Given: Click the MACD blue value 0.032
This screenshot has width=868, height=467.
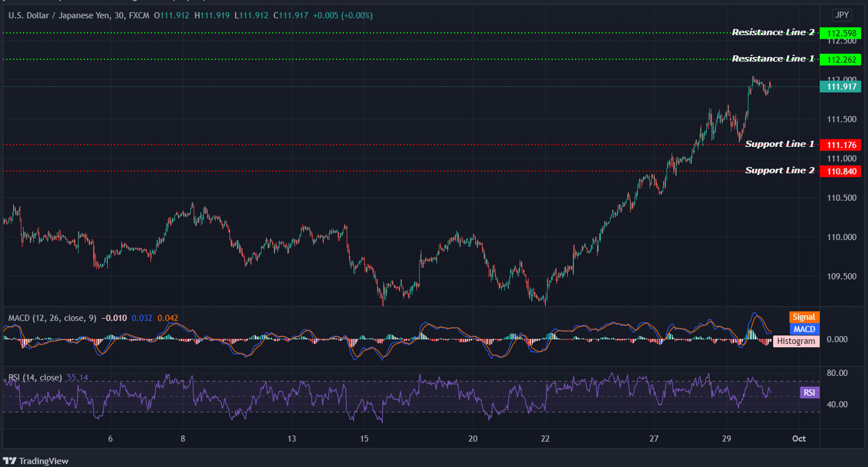Looking at the screenshot, I should (x=142, y=318).
